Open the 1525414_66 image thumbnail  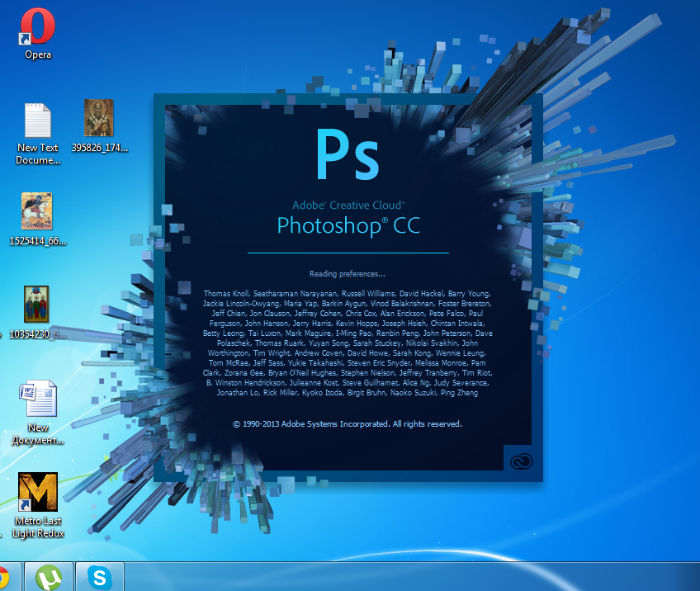(36, 210)
